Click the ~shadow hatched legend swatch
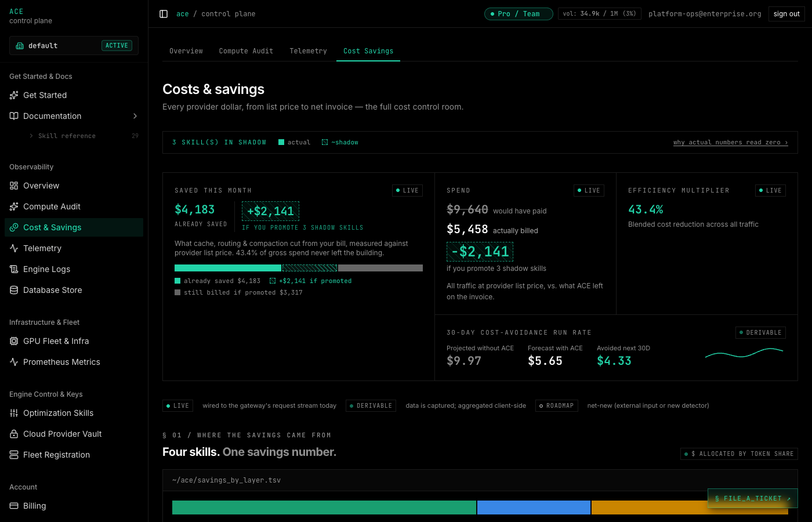812x522 pixels. [x=325, y=142]
